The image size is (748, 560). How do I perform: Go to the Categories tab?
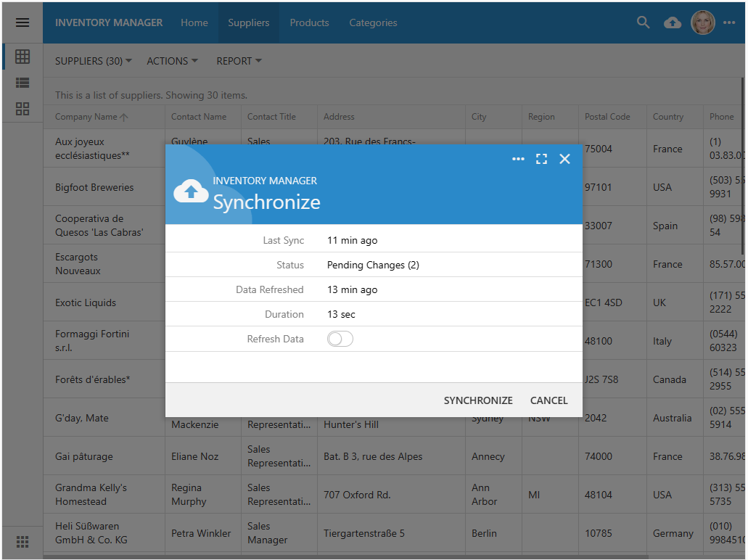point(373,22)
